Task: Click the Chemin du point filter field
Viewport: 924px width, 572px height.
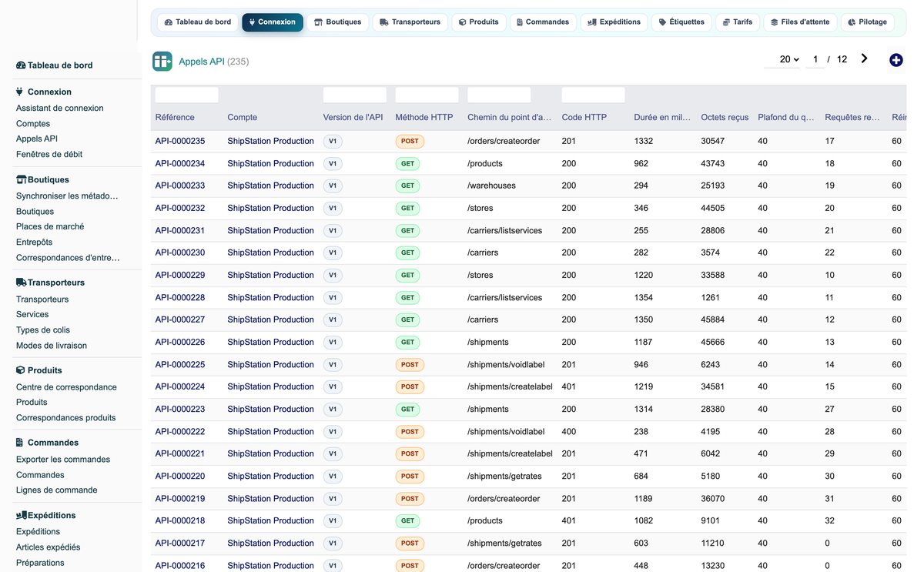Action: (499, 95)
